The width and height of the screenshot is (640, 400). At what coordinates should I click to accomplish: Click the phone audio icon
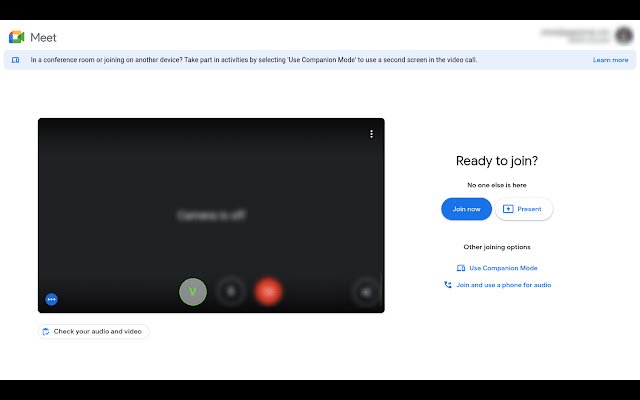tap(448, 285)
